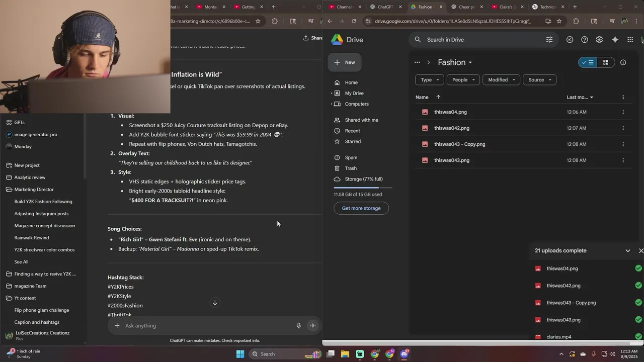The width and height of the screenshot is (644, 362).
Task: Open extensions menu in Drive browser window
Action: pyautogui.click(x=576, y=21)
